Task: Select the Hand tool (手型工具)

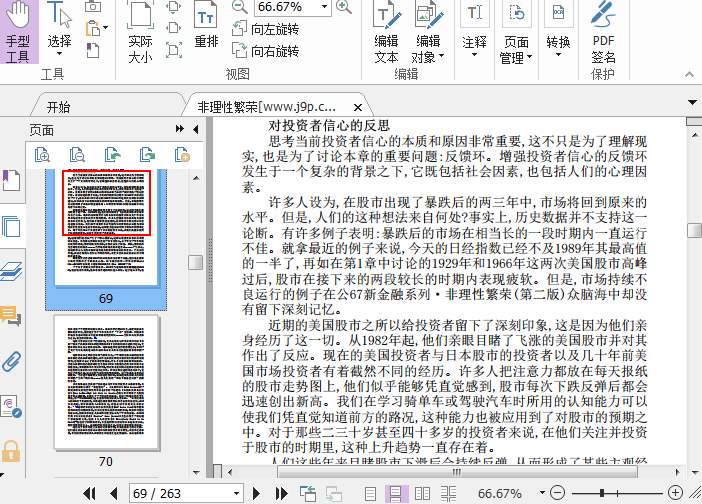Action: tap(19, 32)
